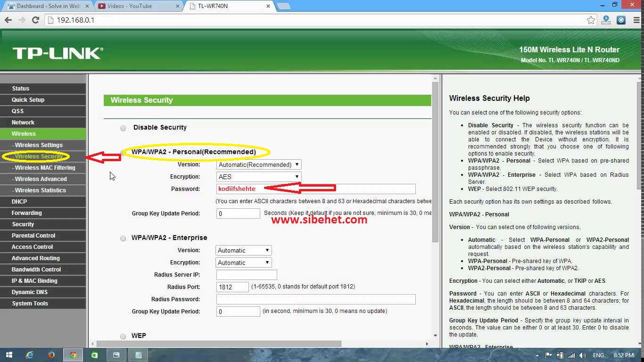This screenshot has width=644, height=362.
Task: Open the notepad taskbar item
Action: (138, 355)
